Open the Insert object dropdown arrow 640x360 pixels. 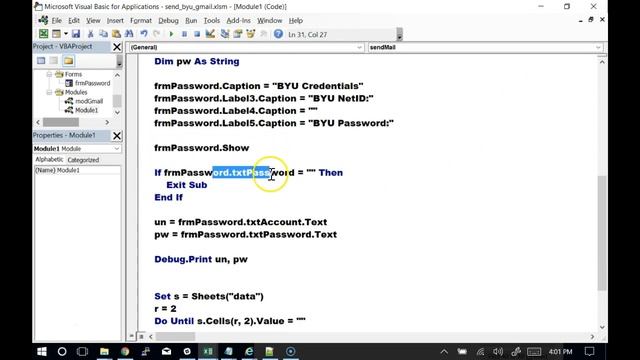click(65, 34)
